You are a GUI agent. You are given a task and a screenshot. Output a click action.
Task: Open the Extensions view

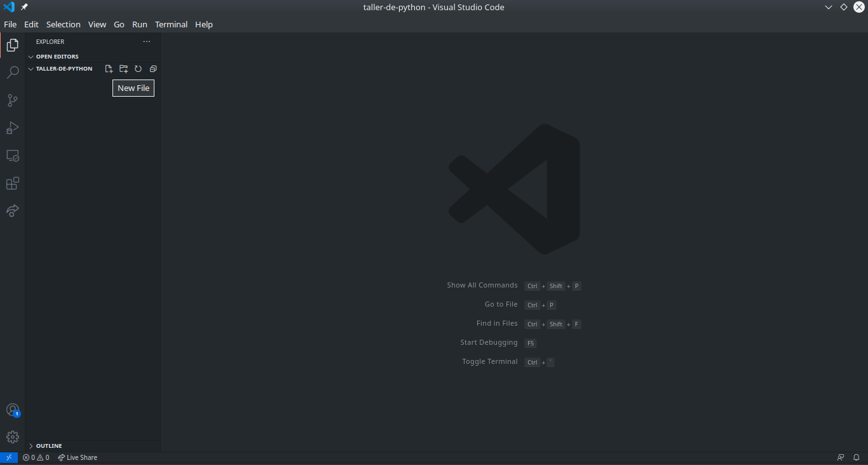pyautogui.click(x=12, y=184)
